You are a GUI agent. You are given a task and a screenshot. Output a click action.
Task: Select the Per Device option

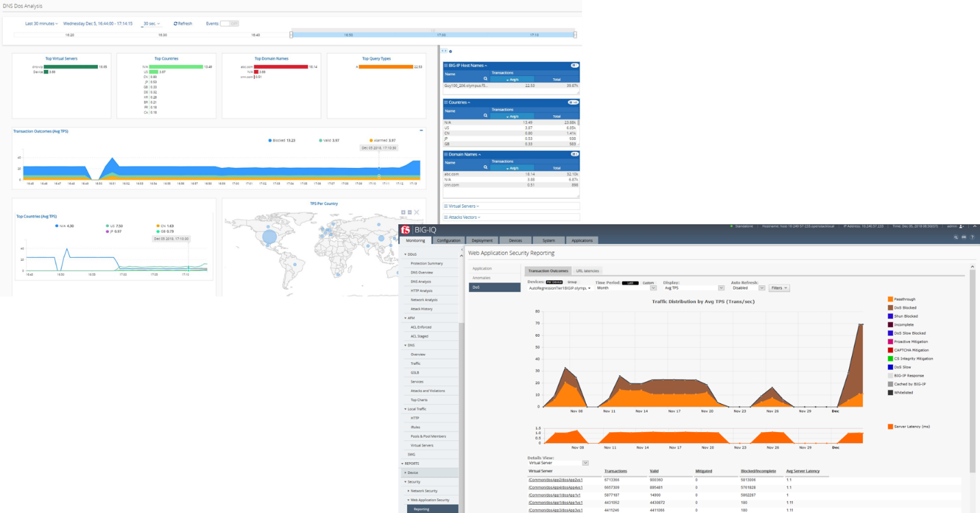554,282
